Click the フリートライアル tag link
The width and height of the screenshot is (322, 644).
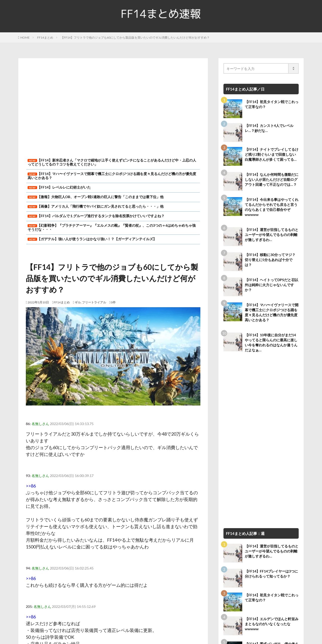point(94,302)
